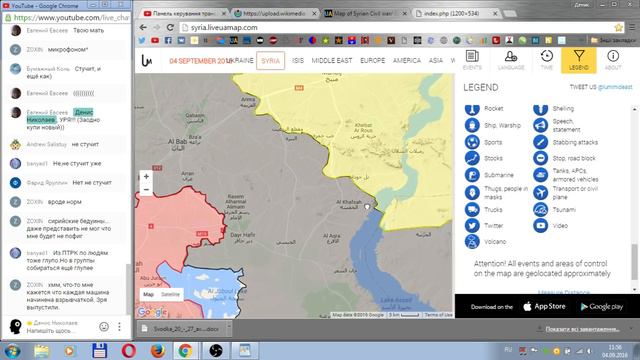640x360 pixels.
Task: Open the Google Play download button
Action: pyautogui.click(x=602, y=307)
